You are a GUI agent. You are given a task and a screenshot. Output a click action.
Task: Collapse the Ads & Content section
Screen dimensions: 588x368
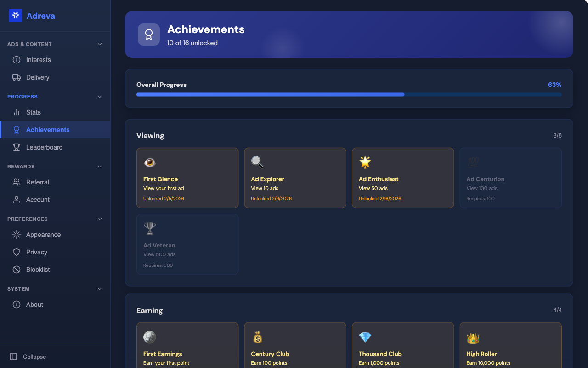pyautogui.click(x=100, y=44)
